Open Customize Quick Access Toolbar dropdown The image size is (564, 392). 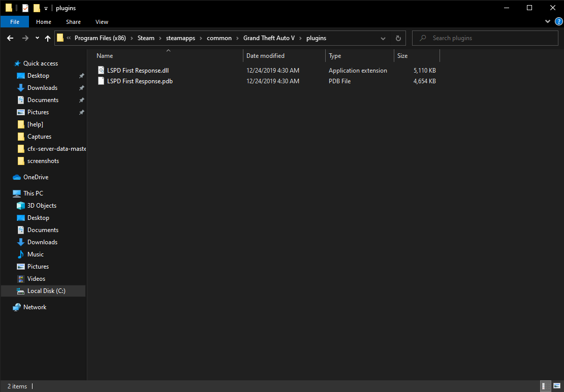coord(46,8)
